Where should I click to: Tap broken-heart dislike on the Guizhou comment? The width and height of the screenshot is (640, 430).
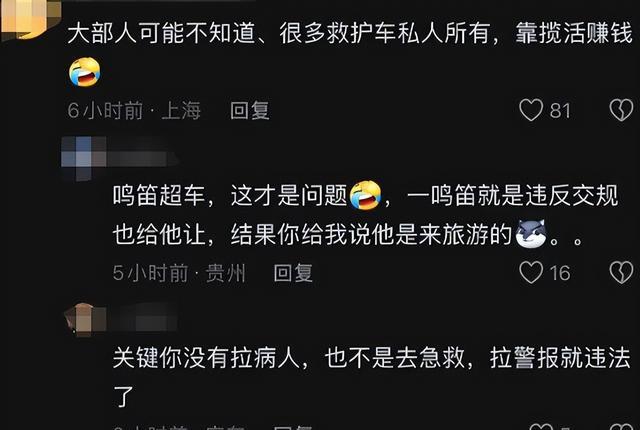pos(621,272)
